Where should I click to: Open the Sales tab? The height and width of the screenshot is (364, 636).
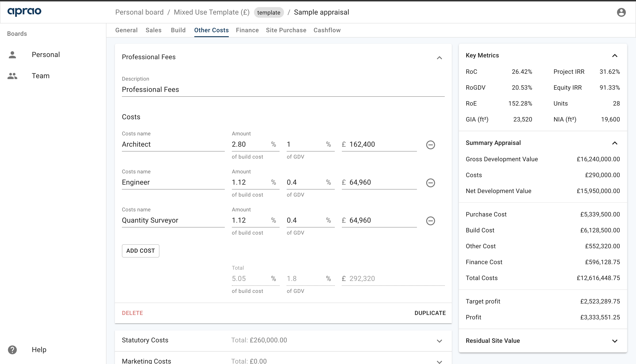pyautogui.click(x=153, y=30)
